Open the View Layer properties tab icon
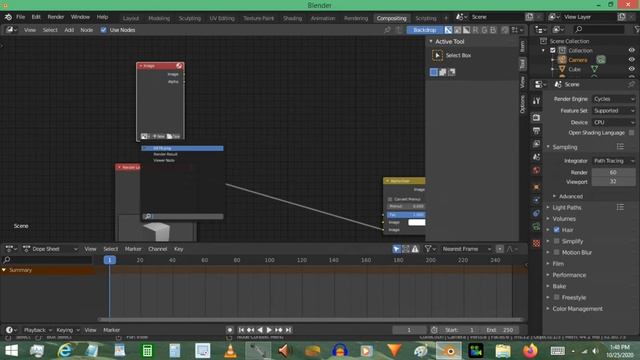This screenshot has height=360, width=640. (536, 144)
